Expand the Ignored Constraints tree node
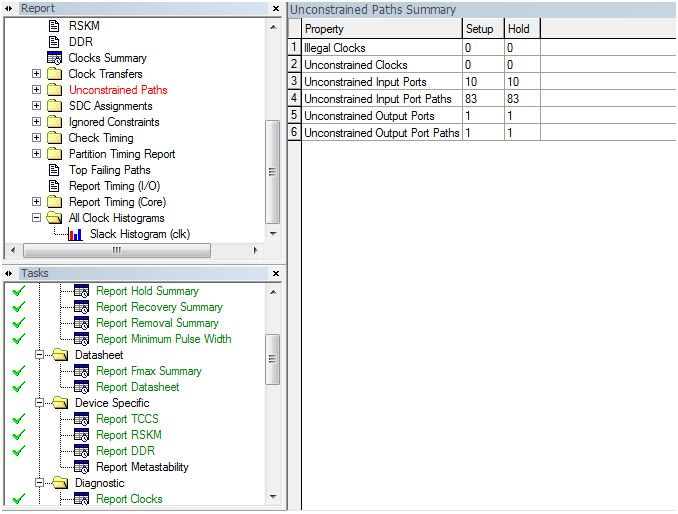 [x=36, y=122]
